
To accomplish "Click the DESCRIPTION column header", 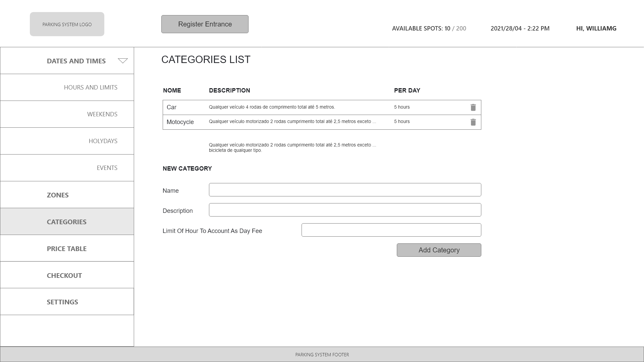I will tap(229, 90).
